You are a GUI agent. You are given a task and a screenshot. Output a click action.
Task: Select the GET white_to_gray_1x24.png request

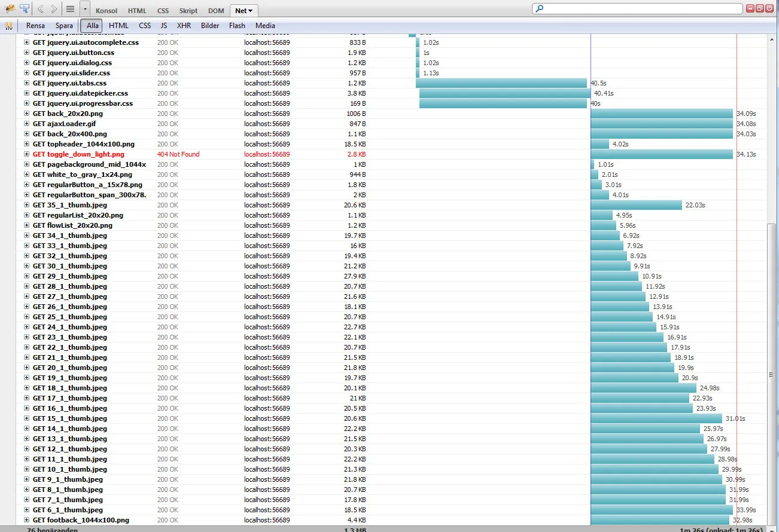coord(83,175)
